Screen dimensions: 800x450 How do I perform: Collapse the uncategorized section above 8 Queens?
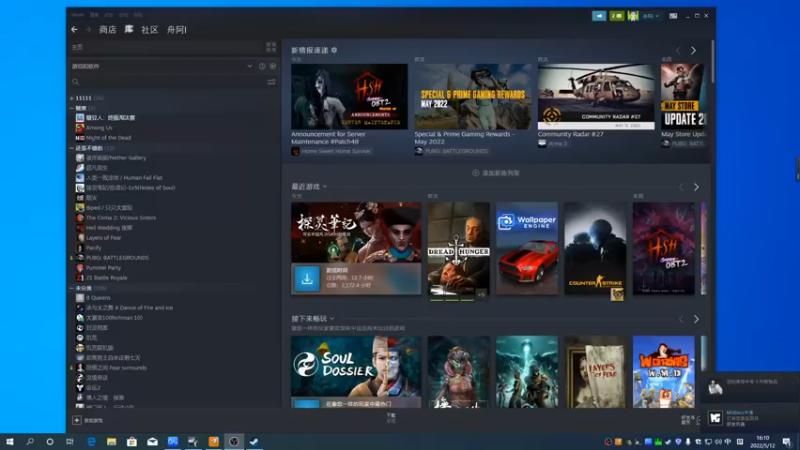(x=71, y=288)
